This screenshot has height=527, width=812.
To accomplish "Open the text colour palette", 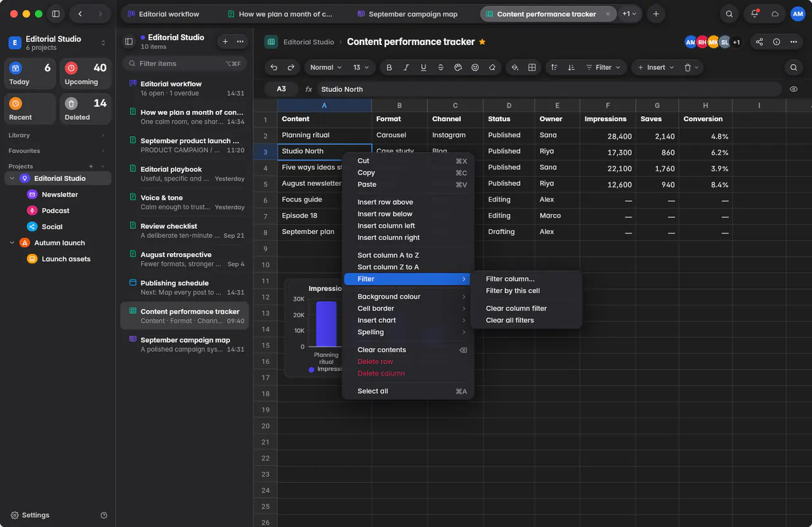I will click(458, 67).
